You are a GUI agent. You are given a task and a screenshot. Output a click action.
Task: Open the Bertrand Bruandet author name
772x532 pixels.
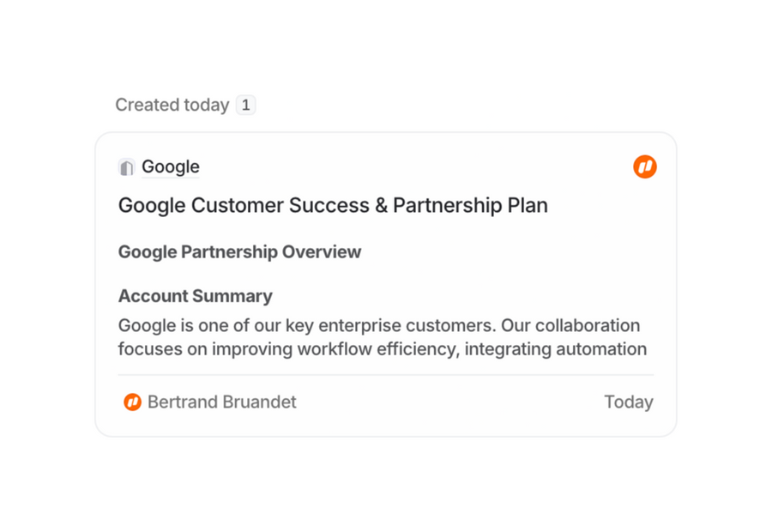pyautogui.click(x=221, y=402)
